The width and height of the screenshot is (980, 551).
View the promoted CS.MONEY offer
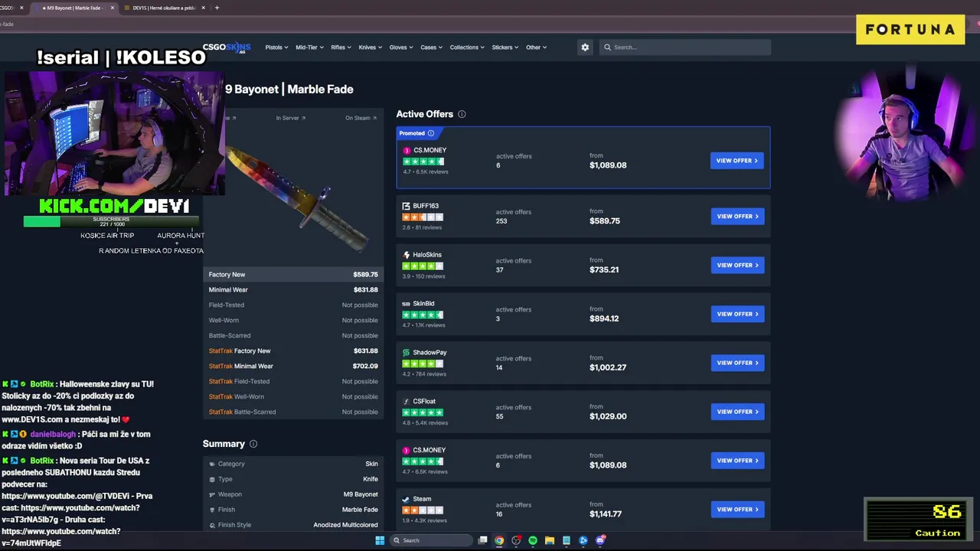(737, 161)
